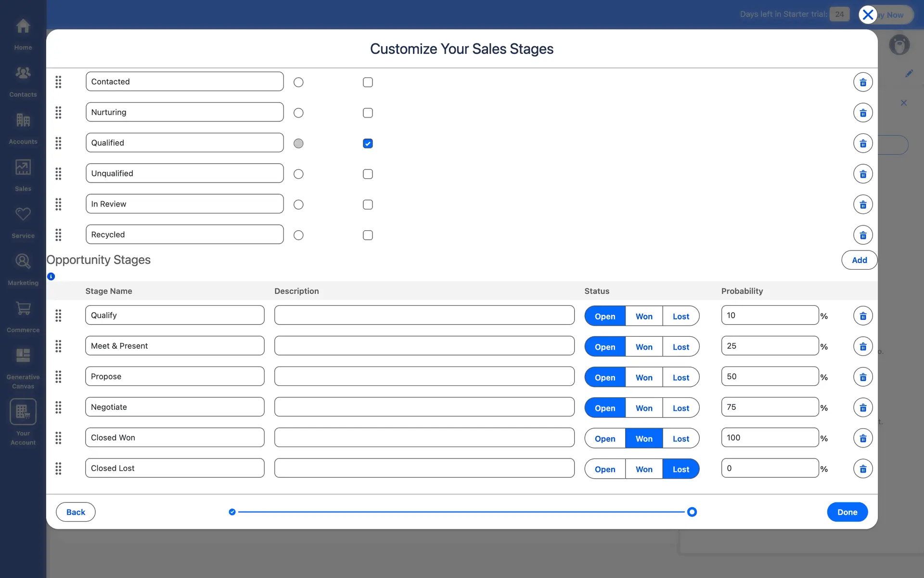Set Closed Lost status to Open
The width and height of the screenshot is (924, 578).
pyautogui.click(x=605, y=469)
